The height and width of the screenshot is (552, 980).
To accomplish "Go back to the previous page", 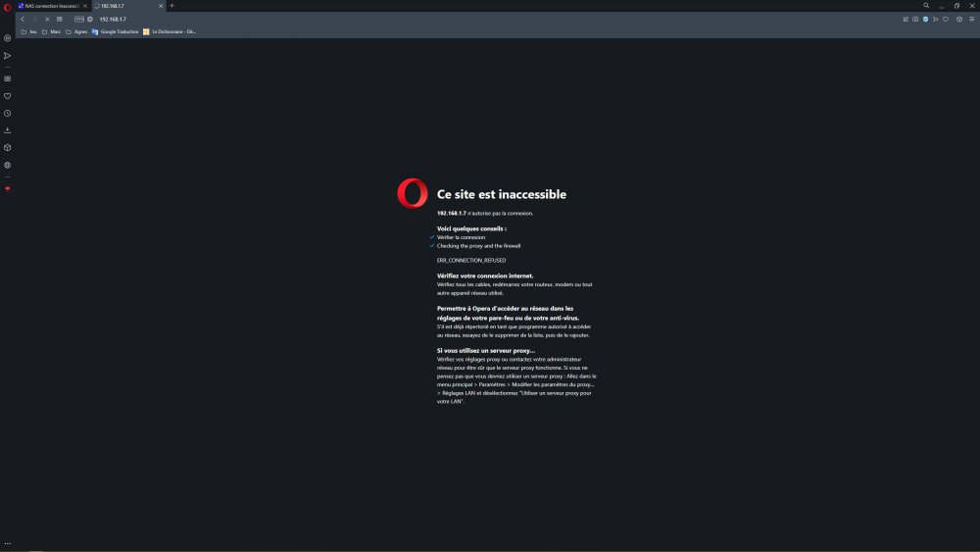I will pyautogui.click(x=23, y=20).
